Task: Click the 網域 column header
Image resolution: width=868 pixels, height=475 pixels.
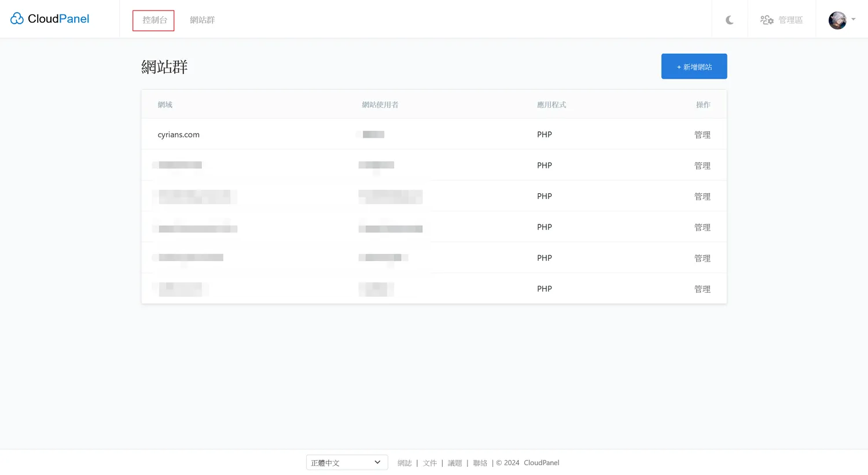Action: (x=165, y=105)
